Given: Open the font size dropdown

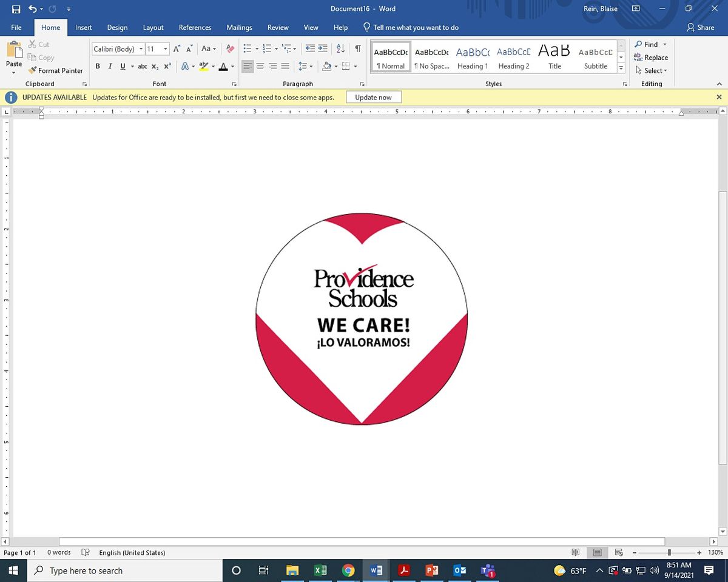Looking at the screenshot, I should (x=166, y=49).
